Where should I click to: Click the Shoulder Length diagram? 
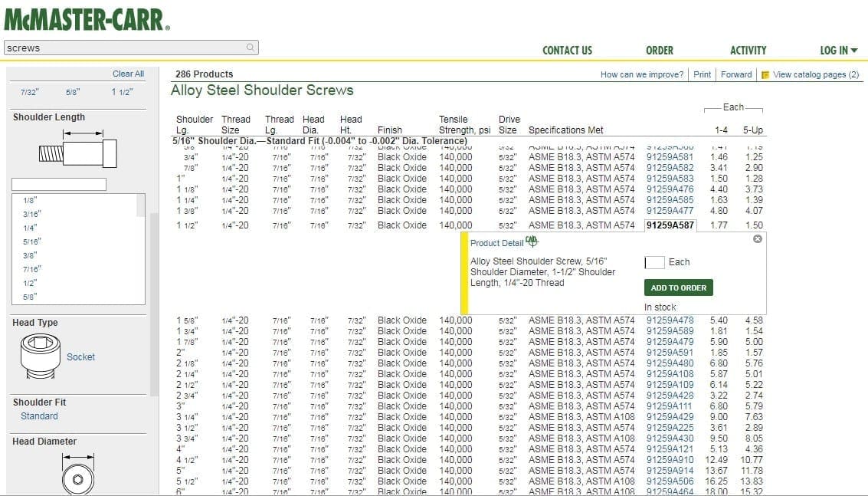coord(78,149)
